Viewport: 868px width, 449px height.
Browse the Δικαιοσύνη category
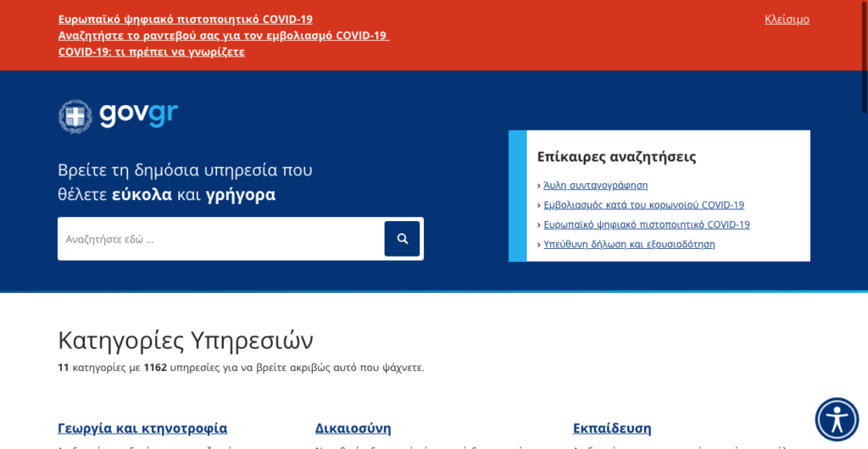[x=353, y=428]
